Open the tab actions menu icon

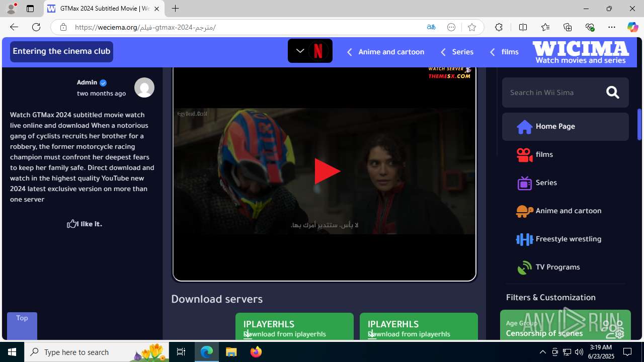tap(30, 9)
